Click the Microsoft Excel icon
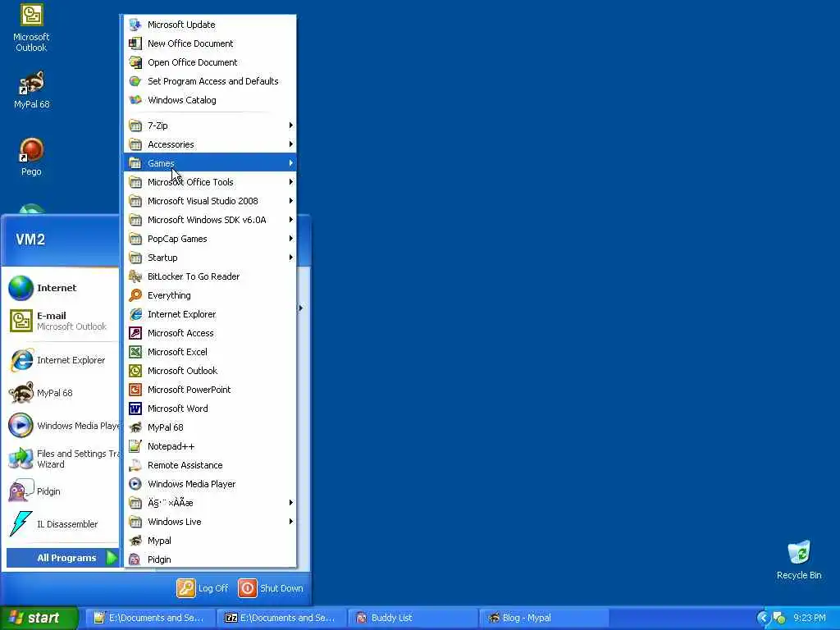The image size is (840, 630). (x=135, y=351)
